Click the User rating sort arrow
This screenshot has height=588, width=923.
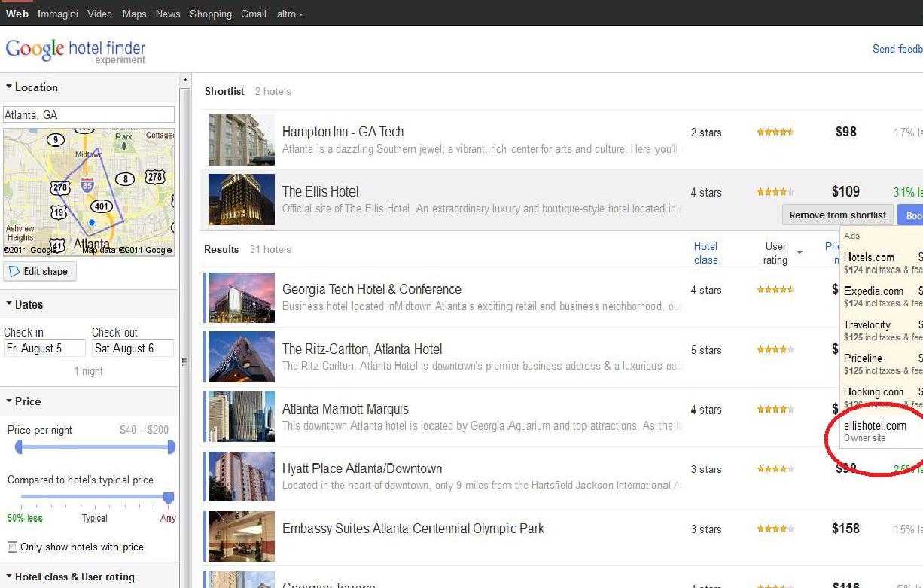point(800,253)
